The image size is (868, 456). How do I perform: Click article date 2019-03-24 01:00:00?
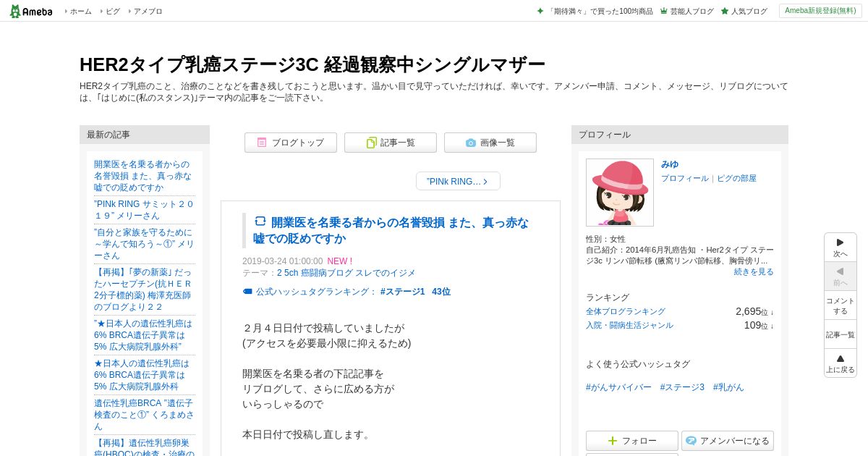[x=282, y=261]
